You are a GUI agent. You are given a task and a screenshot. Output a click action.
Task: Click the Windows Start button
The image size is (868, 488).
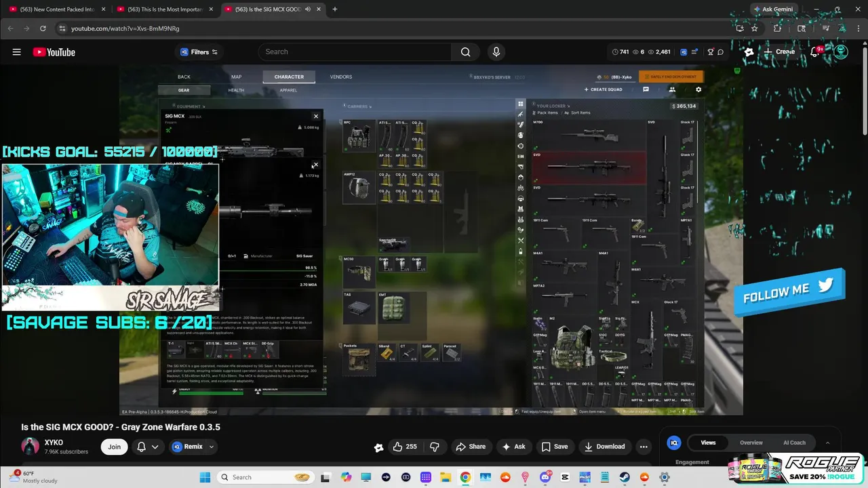(205, 477)
